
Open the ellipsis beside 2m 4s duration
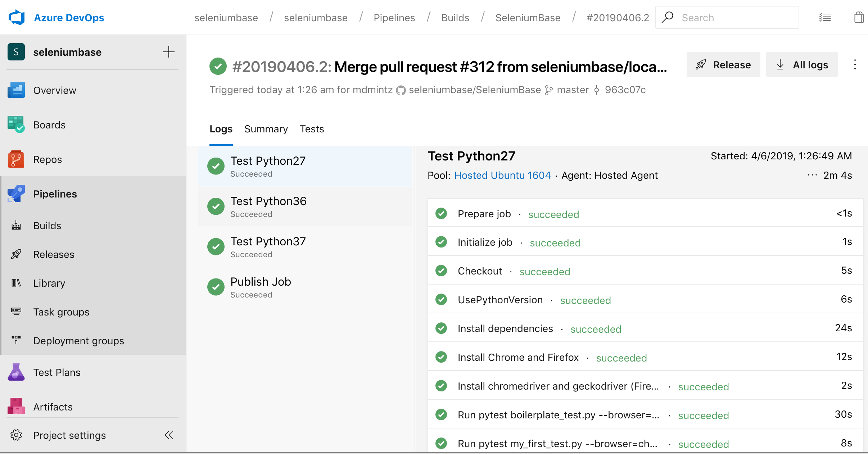[812, 175]
